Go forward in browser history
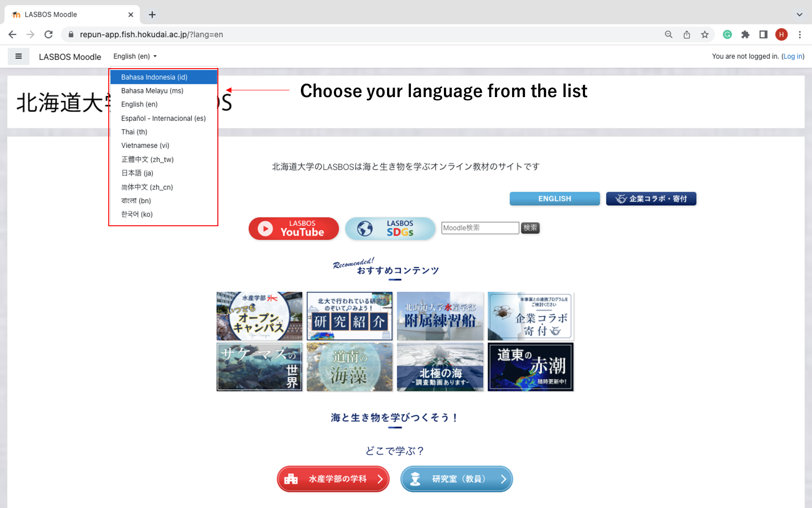This screenshot has width=812, height=508. pos(30,34)
